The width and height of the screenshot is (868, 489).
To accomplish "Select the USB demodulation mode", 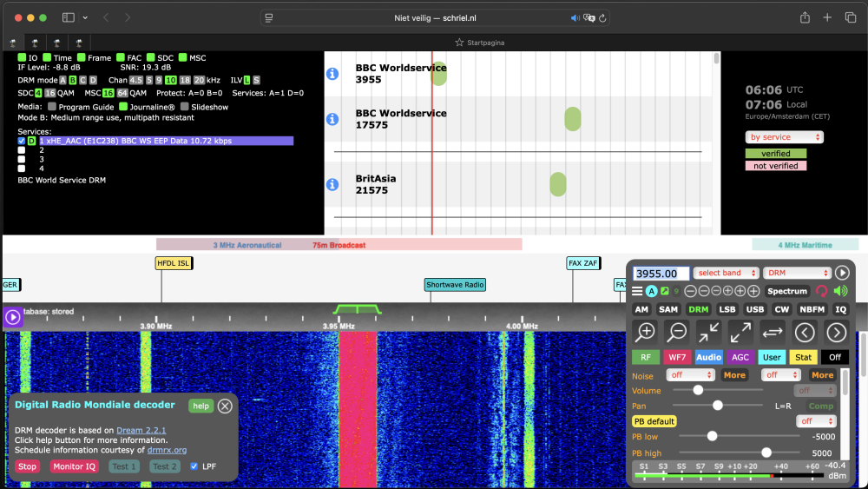I will pyautogui.click(x=755, y=309).
